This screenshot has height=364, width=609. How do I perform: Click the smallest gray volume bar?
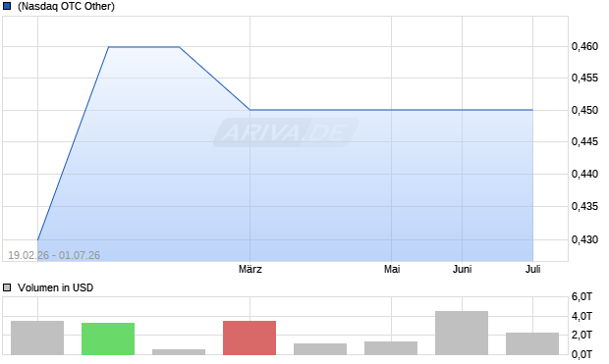pos(179,352)
